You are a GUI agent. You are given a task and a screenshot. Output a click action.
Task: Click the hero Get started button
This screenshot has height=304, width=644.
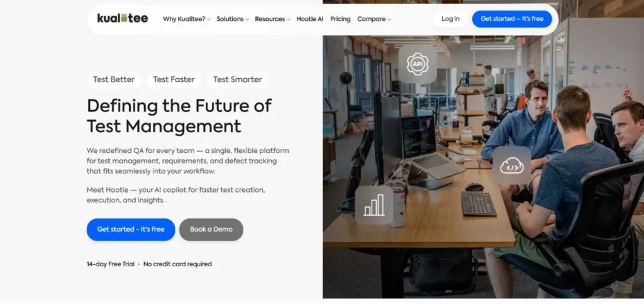pos(131,229)
